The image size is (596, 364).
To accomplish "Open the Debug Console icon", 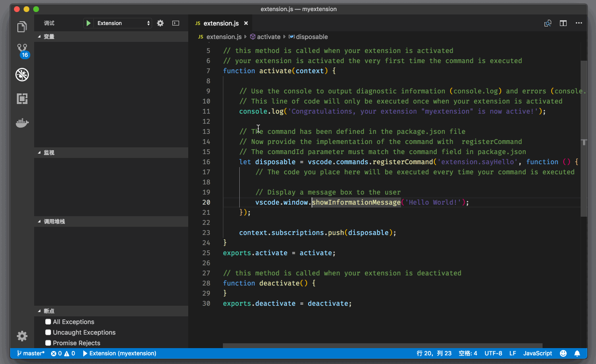I will click(x=176, y=23).
